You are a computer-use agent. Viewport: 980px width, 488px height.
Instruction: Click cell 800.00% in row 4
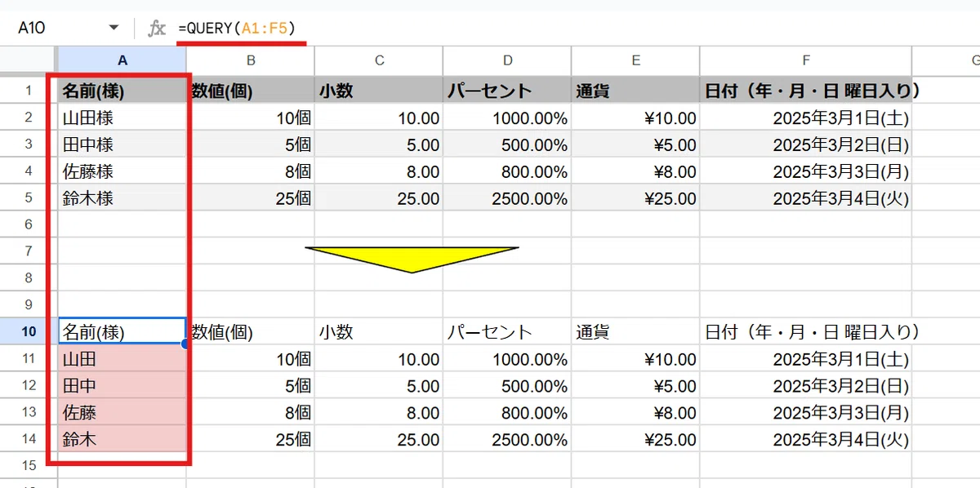coord(507,171)
